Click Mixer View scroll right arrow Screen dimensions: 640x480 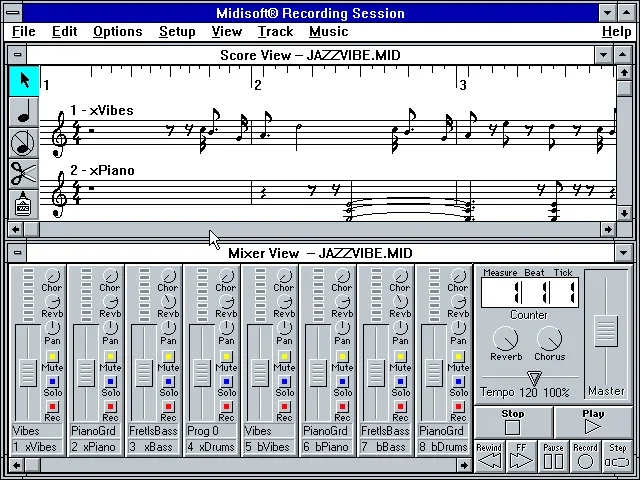pos(464,465)
